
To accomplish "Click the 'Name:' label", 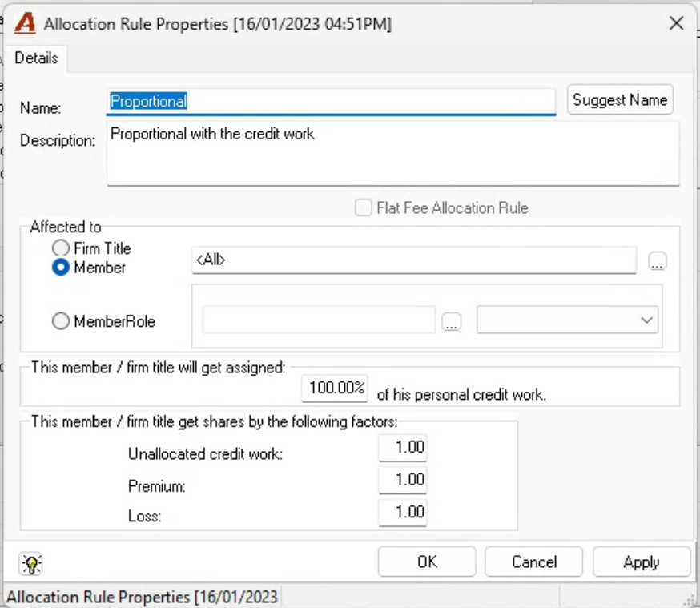I will click(41, 108).
